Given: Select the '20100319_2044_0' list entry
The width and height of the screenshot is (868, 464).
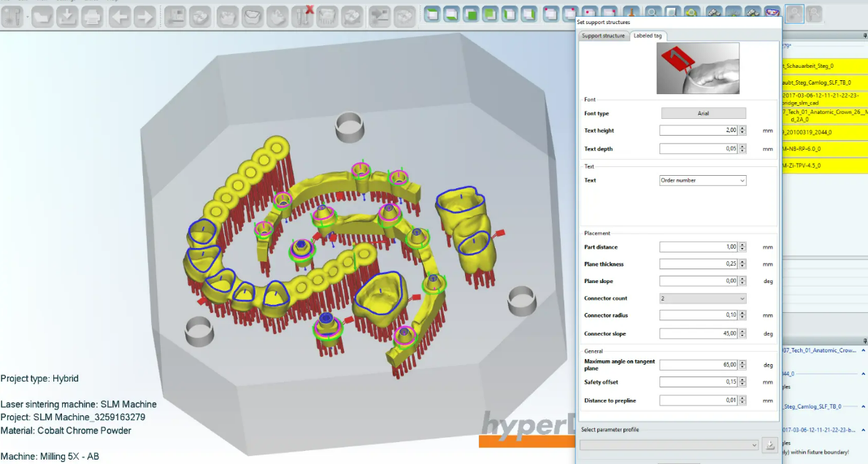Looking at the screenshot, I should 825,132.
